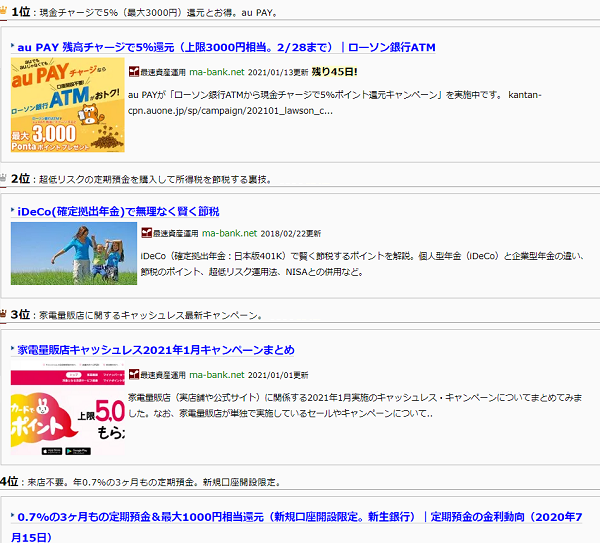Click the arrow bullet before au PAY title
Viewport: 600px width, 543px height.
pyautogui.click(x=13, y=46)
